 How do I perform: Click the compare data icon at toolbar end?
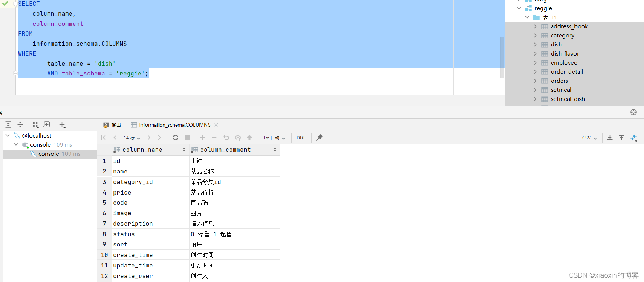(633, 138)
